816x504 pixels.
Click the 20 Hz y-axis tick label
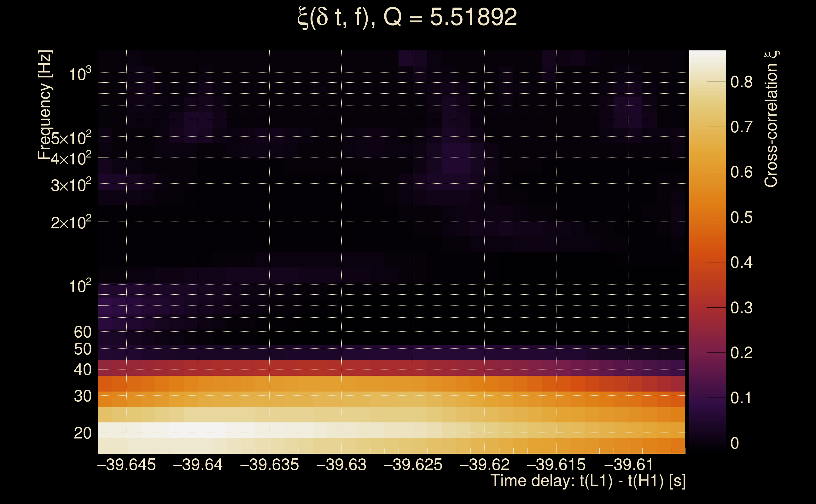[x=82, y=433]
